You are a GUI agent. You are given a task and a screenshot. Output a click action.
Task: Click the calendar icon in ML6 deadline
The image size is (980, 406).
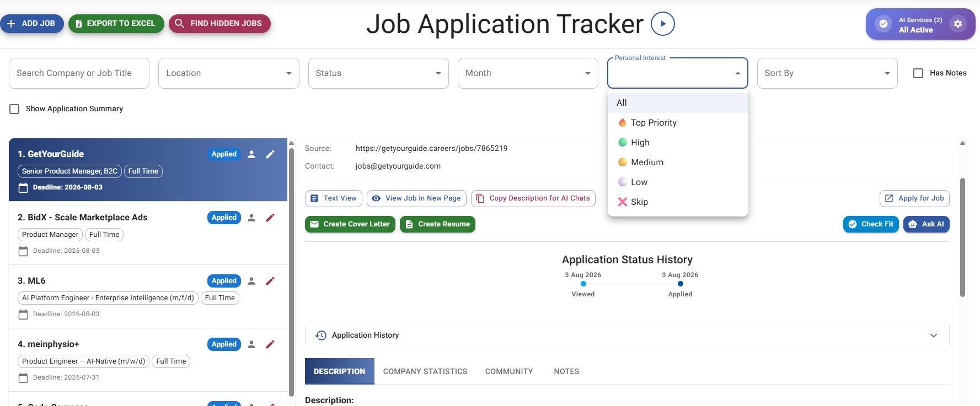pyautogui.click(x=23, y=315)
